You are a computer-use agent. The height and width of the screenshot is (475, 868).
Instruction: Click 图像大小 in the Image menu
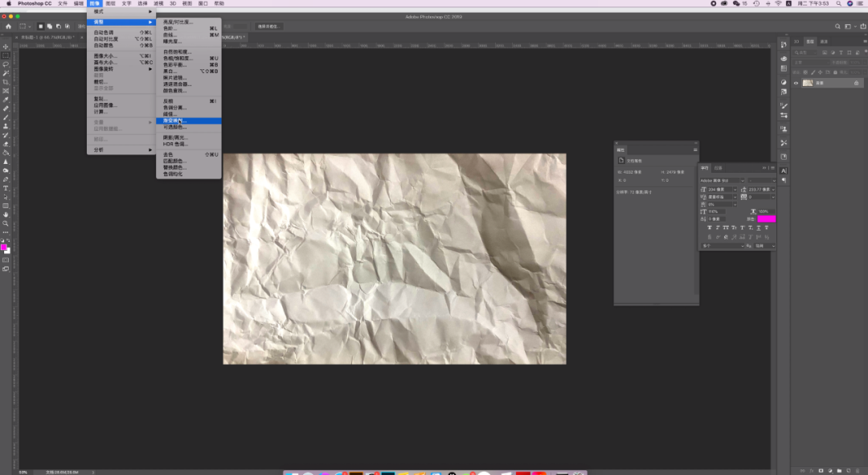(x=105, y=55)
